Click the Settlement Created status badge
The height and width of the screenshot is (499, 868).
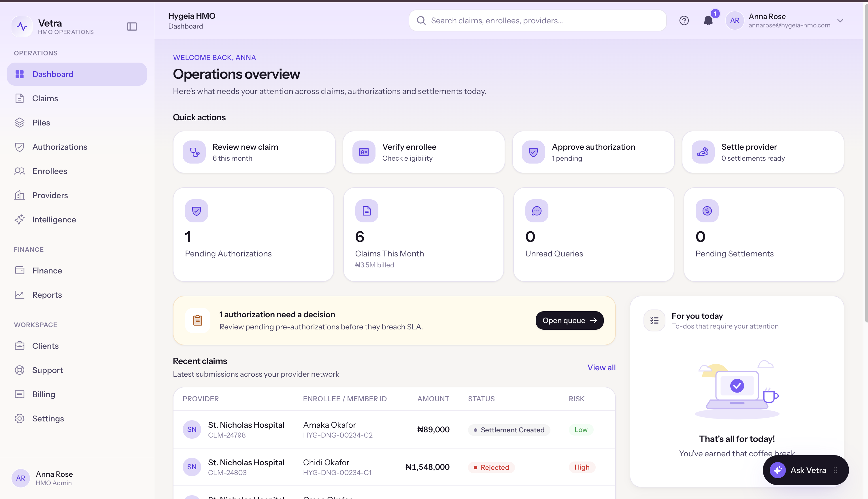tap(509, 430)
